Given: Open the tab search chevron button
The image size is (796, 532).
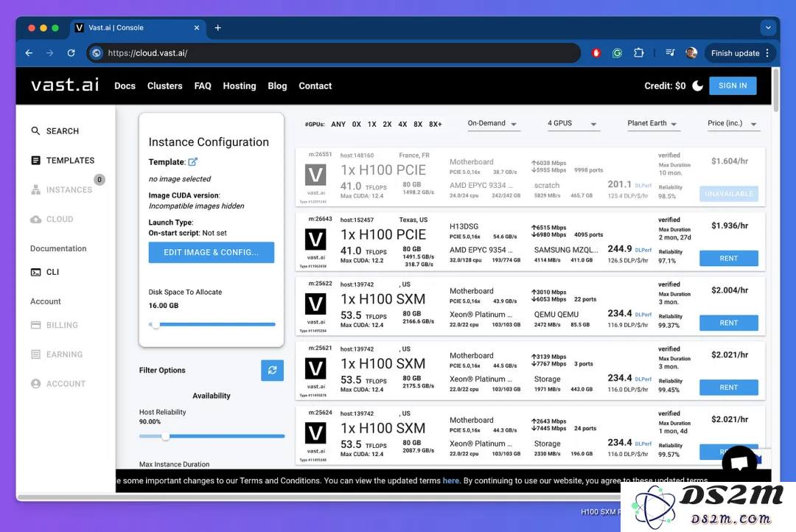Looking at the screenshot, I should [768, 28].
